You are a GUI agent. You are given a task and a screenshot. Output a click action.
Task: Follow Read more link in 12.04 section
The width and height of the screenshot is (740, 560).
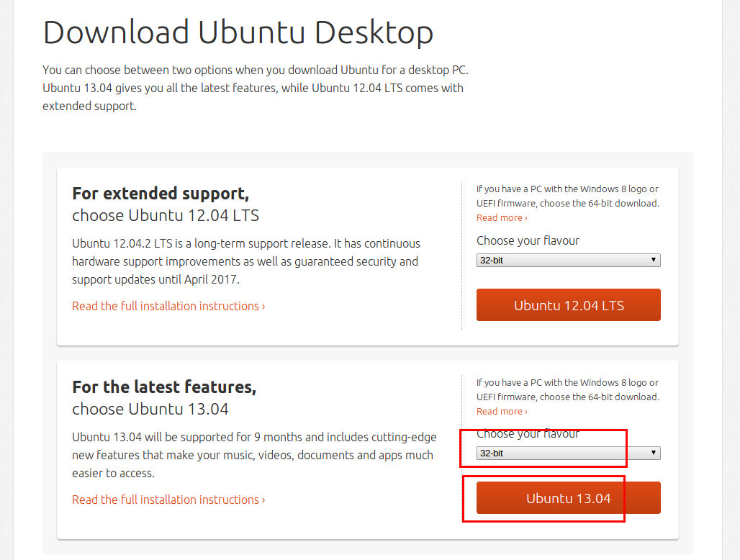coord(502,218)
